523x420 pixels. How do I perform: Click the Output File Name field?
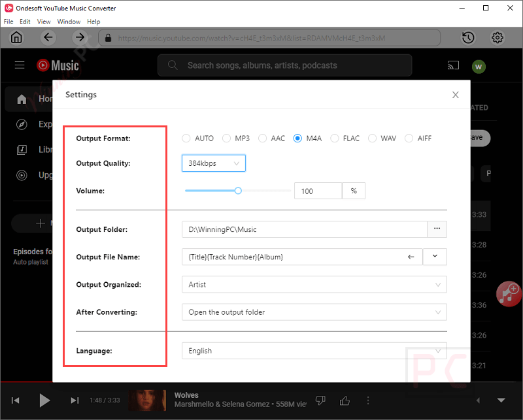coord(302,257)
